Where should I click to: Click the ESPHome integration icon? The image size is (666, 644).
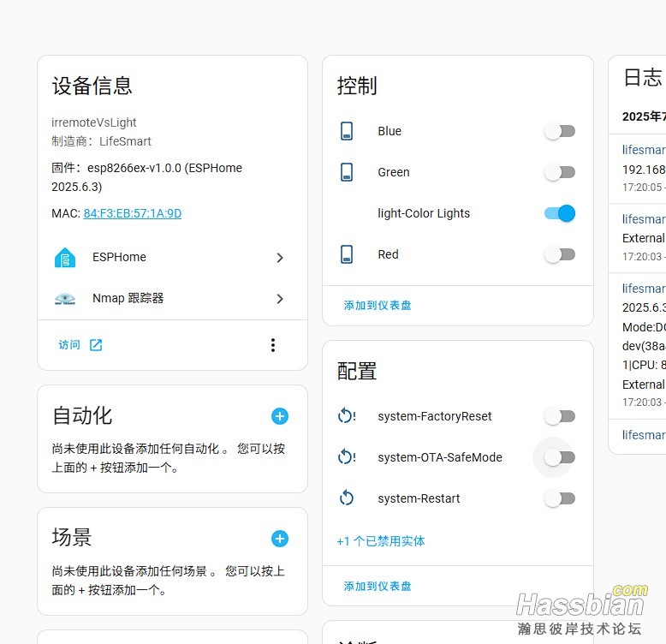pyautogui.click(x=65, y=258)
